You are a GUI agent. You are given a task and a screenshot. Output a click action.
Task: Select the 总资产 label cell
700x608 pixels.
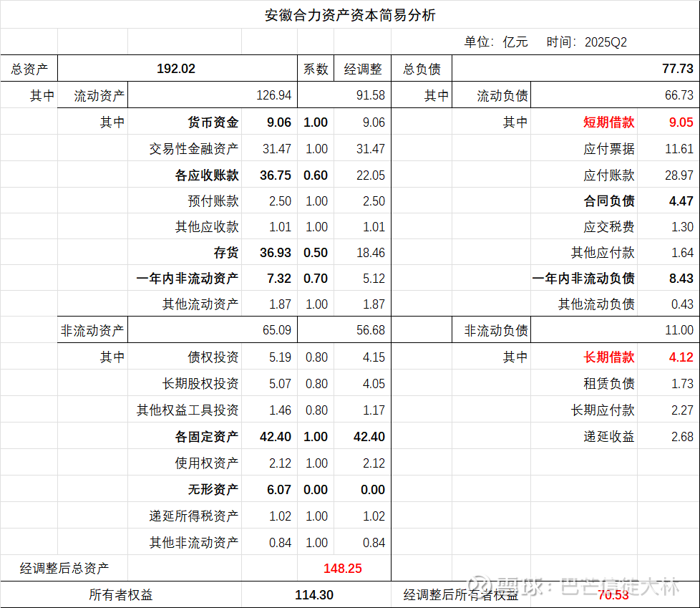point(29,69)
